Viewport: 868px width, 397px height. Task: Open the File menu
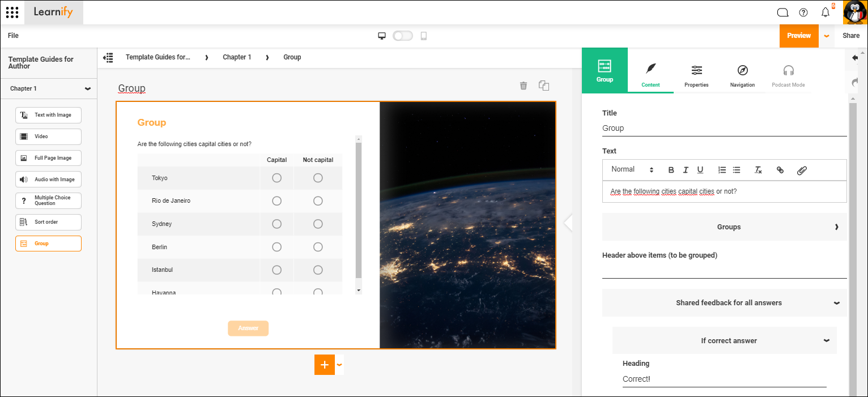(x=12, y=35)
